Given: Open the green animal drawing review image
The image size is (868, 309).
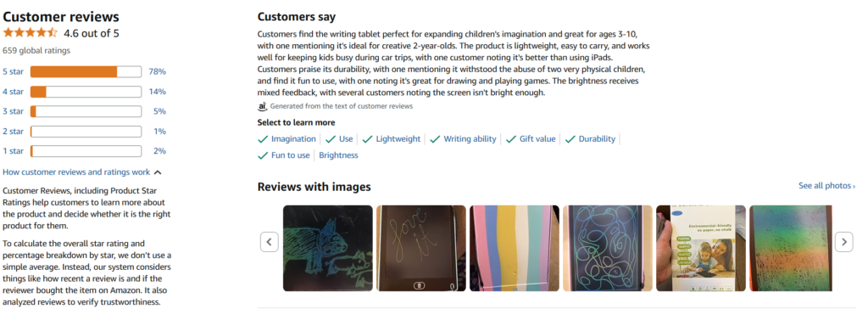Looking at the screenshot, I should [x=328, y=248].
